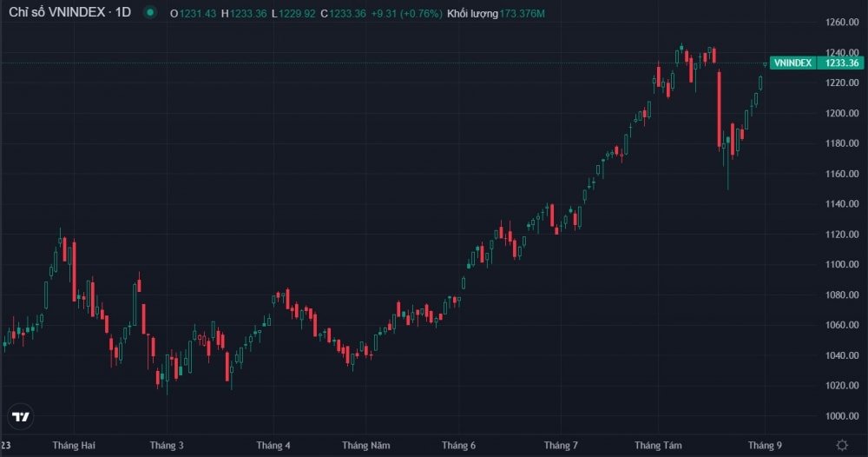Click the low value L1229.92

(x=293, y=13)
